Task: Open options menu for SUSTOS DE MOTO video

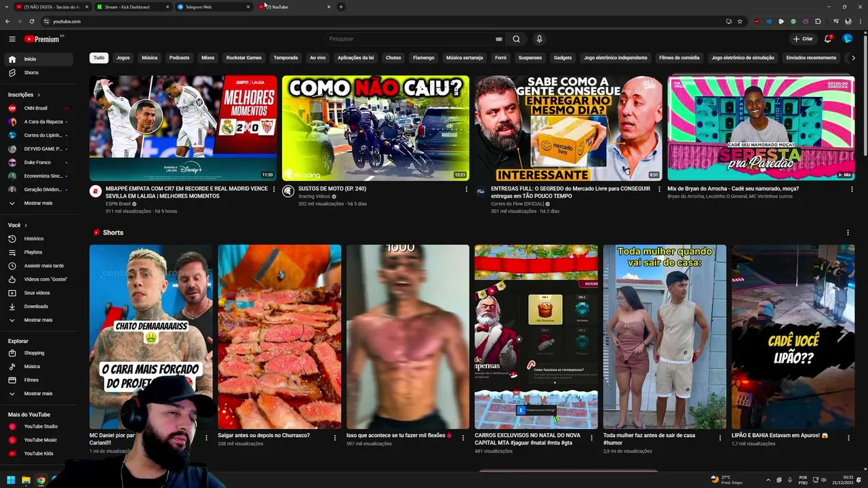Action: pos(467,189)
